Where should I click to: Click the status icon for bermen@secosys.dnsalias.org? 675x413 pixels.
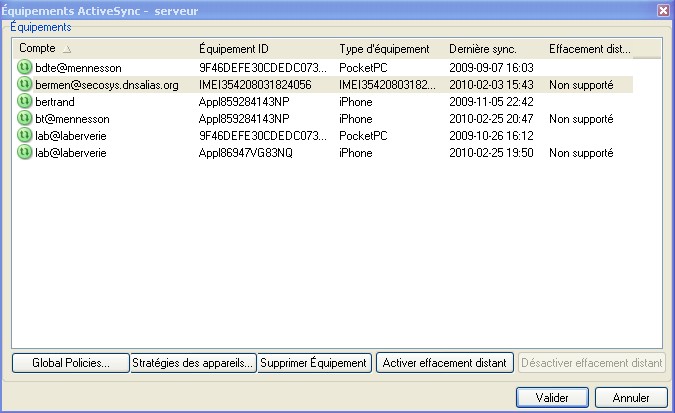pyautogui.click(x=25, y=85)
